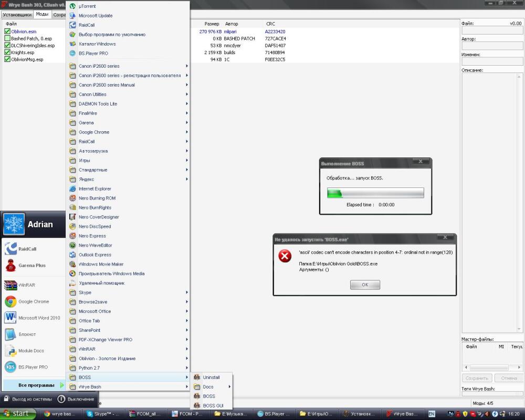Open the BOSS folder menu item

click(129, 377)
